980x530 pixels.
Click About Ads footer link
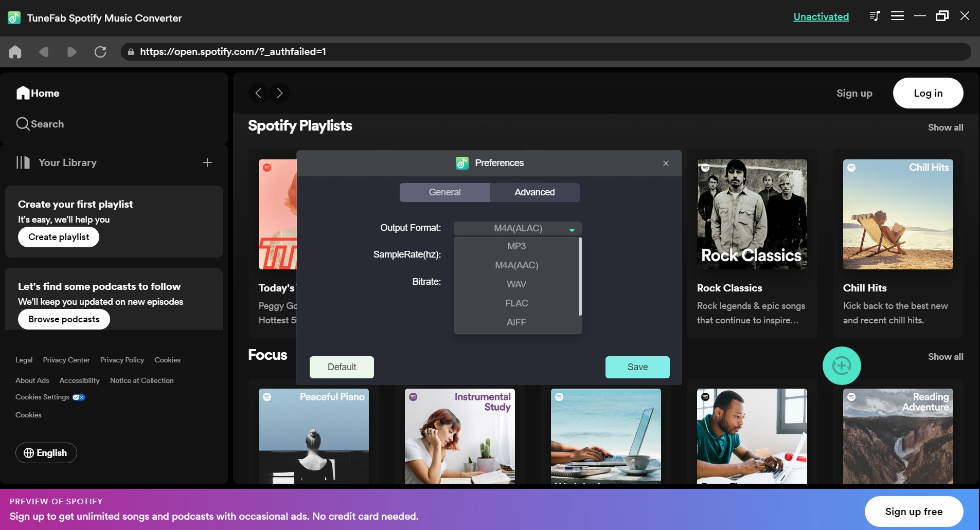click(32, 380)
